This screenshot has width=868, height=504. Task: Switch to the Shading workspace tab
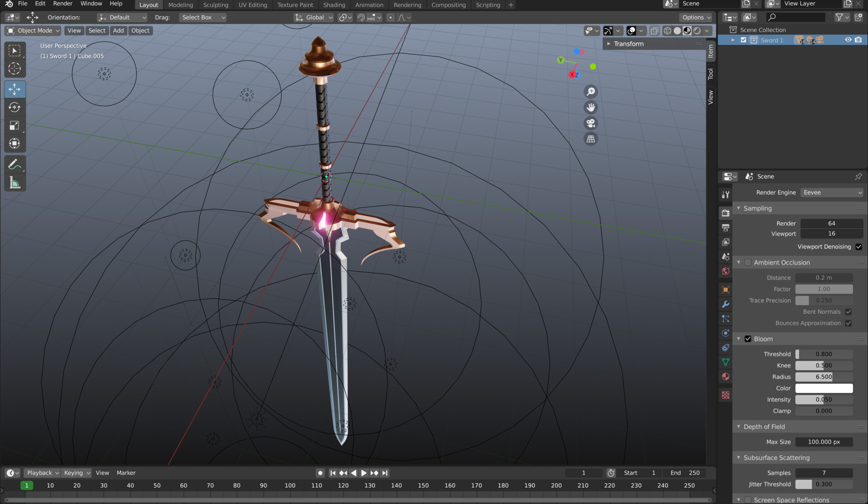coord(334,5)
